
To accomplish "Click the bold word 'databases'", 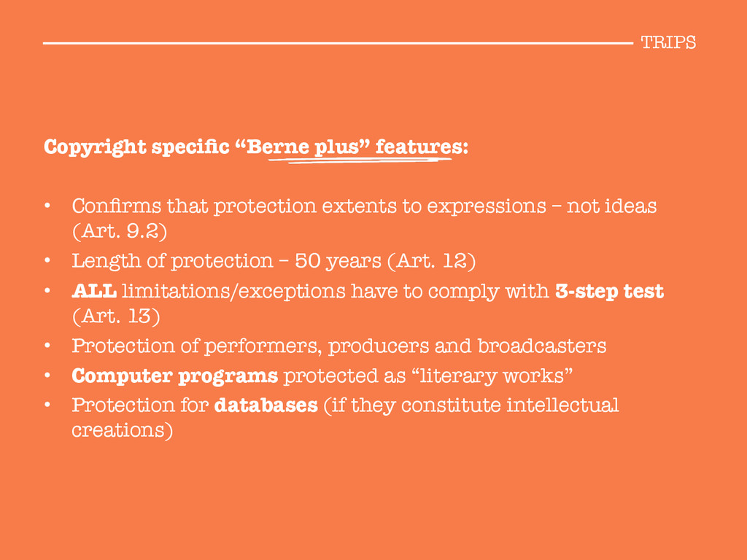I will (x=266, y=405).
